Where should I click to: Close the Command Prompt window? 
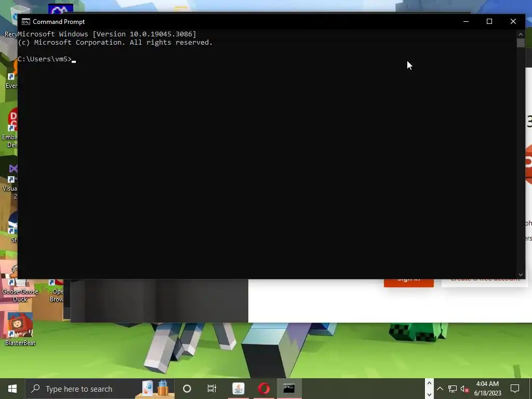[513, 21]
